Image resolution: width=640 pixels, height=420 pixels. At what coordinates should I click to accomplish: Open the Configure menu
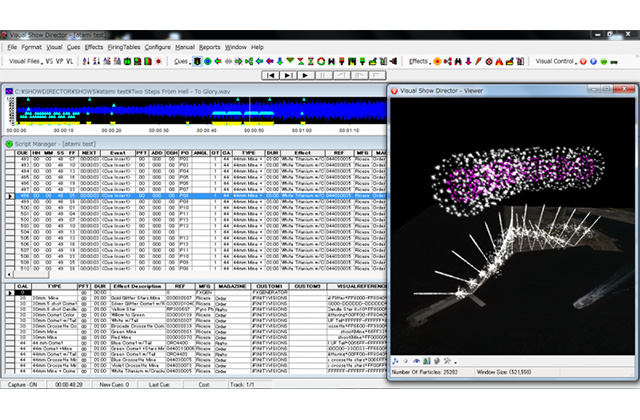click(x=158, y=47)
